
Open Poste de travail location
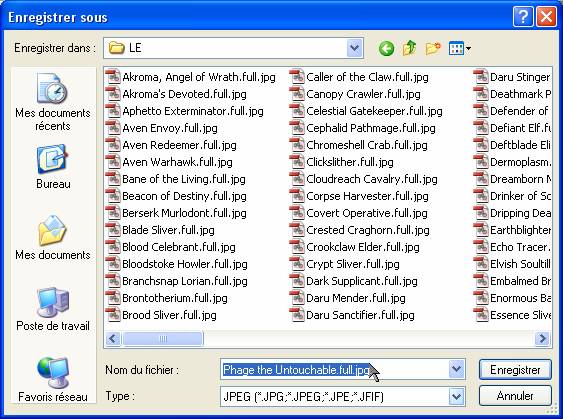point(53,309)
